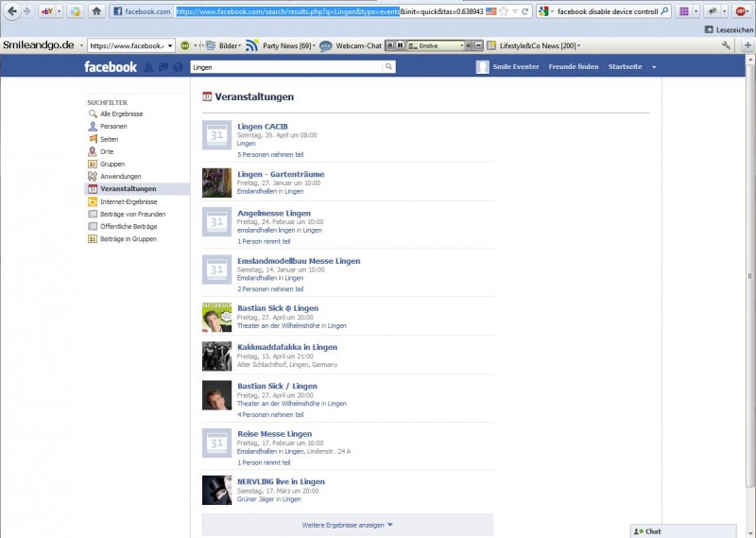Screen dimensions: 756x538
Task: Open the account dropdown arrow next to Startseite
Action: [654, 67]
